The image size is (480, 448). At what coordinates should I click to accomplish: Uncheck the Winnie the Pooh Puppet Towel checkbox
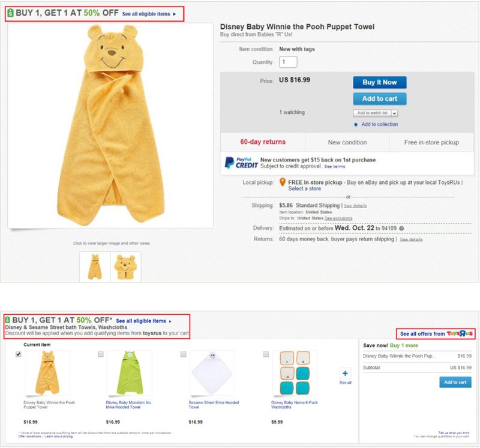coord(19,354)
